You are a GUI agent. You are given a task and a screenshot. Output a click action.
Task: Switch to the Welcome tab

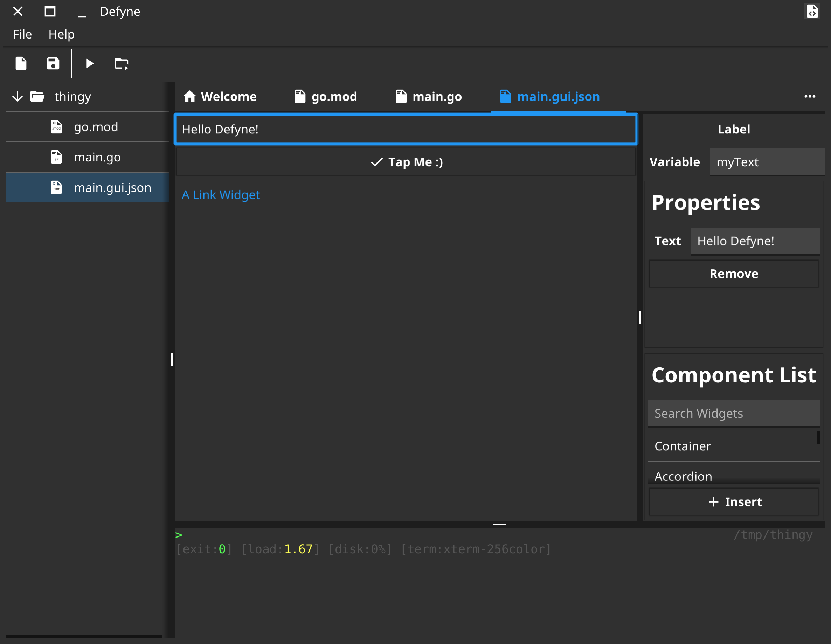(220, 97)
